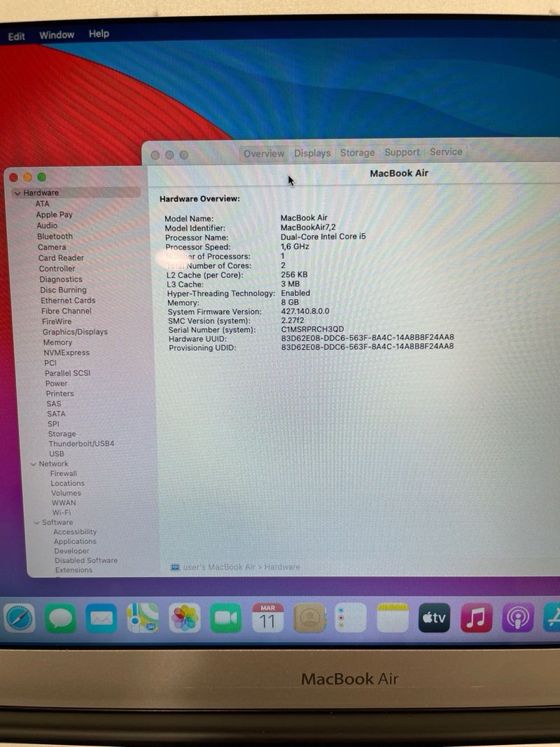The height and width of the screenshot is (747, 560).
Task: Select SATA in the sidebar
Action: 56,414
